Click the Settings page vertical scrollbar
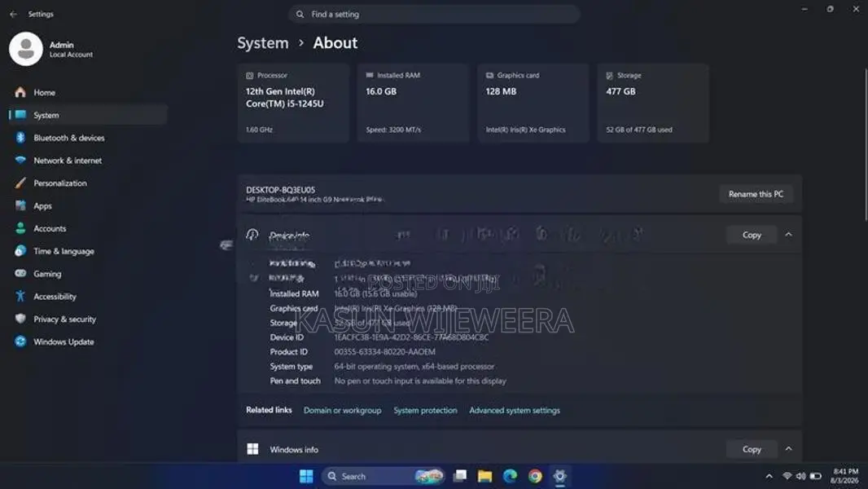Viewport: 868px width, 489px height. pyautogui.click(x=866, y=145)
